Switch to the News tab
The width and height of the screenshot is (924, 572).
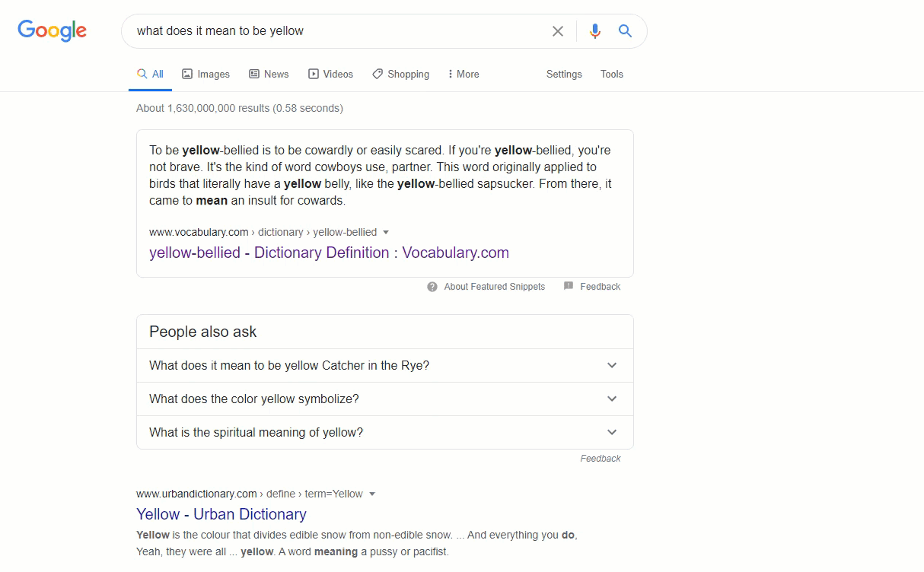click(x=269, y=75)
